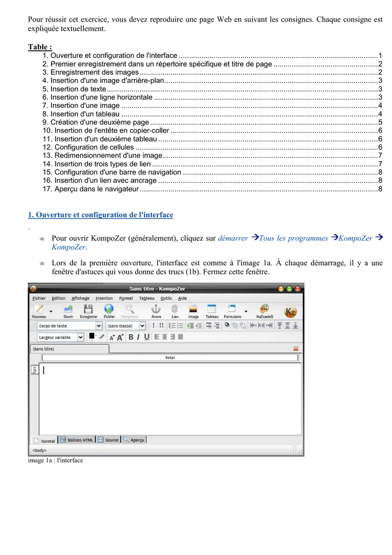This screenshot has height=555, width=392.
Task: Open the (sans classe) dropdown
Action: [126, 326]
